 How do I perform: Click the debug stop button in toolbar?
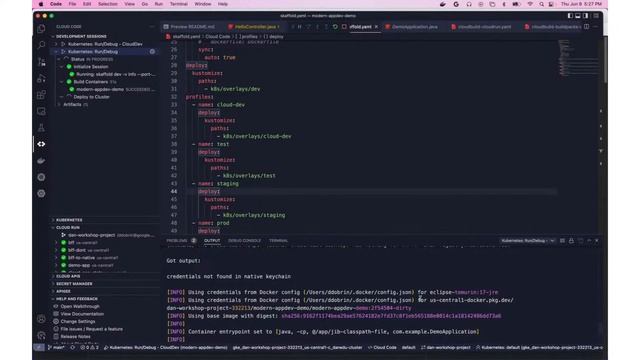(x=344, y=27)
